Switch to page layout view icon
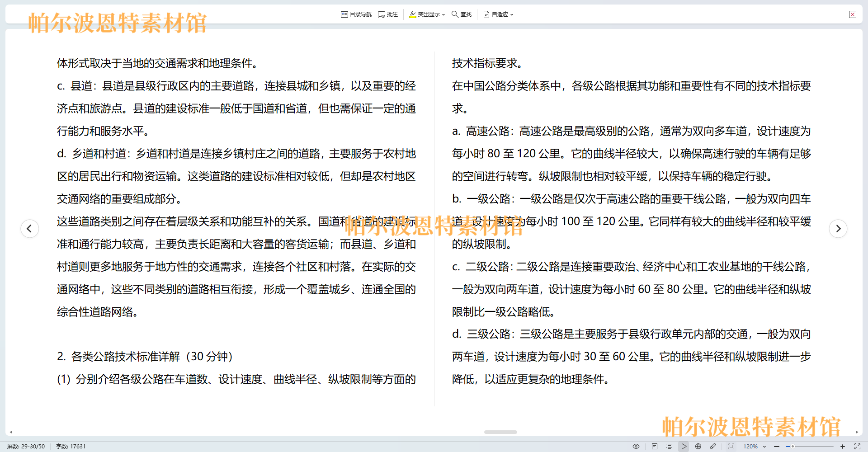The width and height of the screenshot is (868, 452). click(655, 446)
